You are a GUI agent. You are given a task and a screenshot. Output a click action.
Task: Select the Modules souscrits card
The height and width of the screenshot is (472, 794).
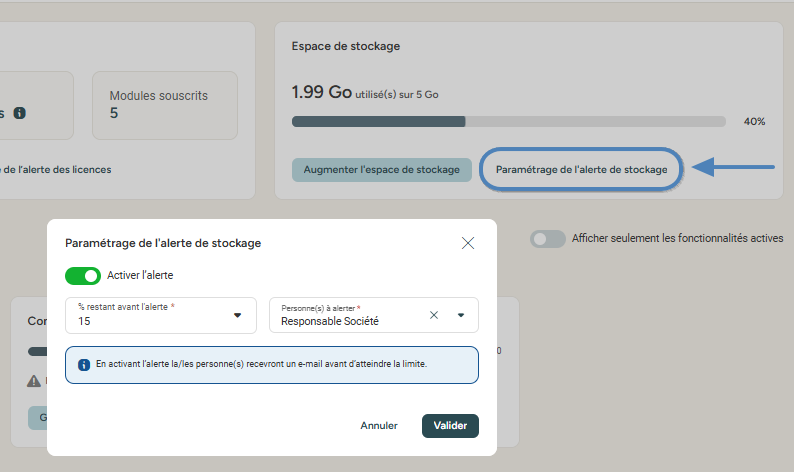[164, 105]
